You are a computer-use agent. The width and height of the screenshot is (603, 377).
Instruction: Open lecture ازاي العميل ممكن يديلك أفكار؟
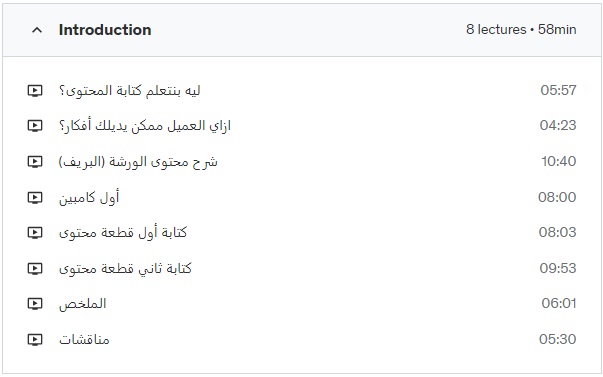click(x=145, y=126)
